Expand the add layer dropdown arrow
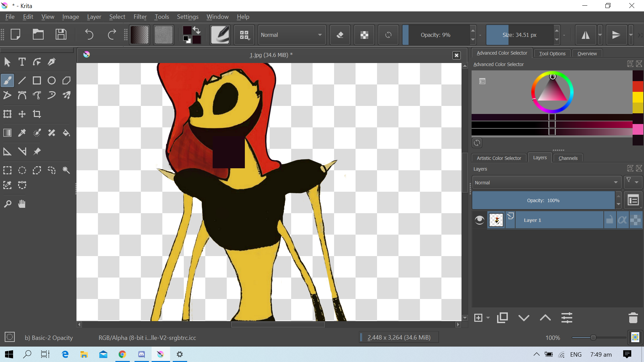This screenshot has width=644, height=362. [x=488, y=318]
